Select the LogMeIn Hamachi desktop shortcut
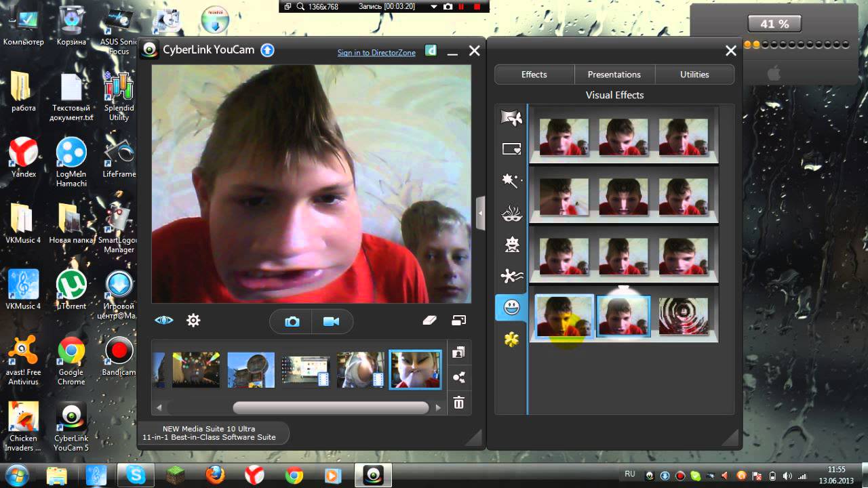Image resolution: width=868 pixels, height=488 pixels. pyautogui.click(x=71, y=163)
